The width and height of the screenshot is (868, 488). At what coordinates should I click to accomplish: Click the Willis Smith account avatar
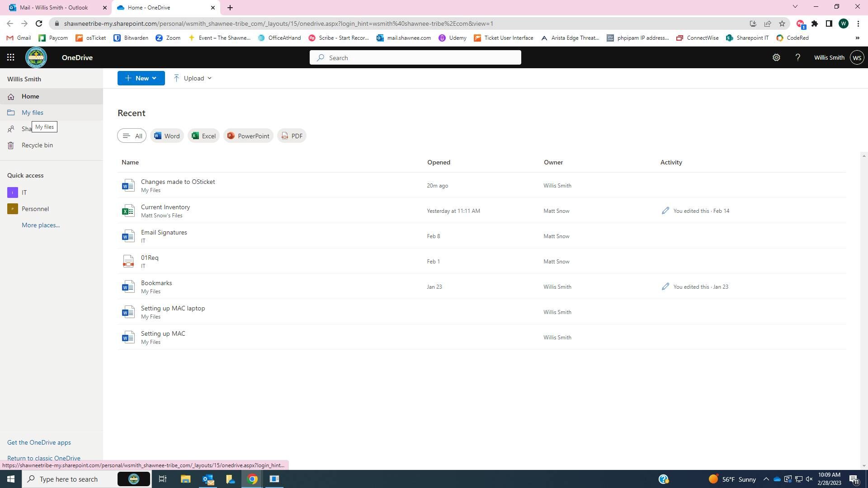pos(857,57)
